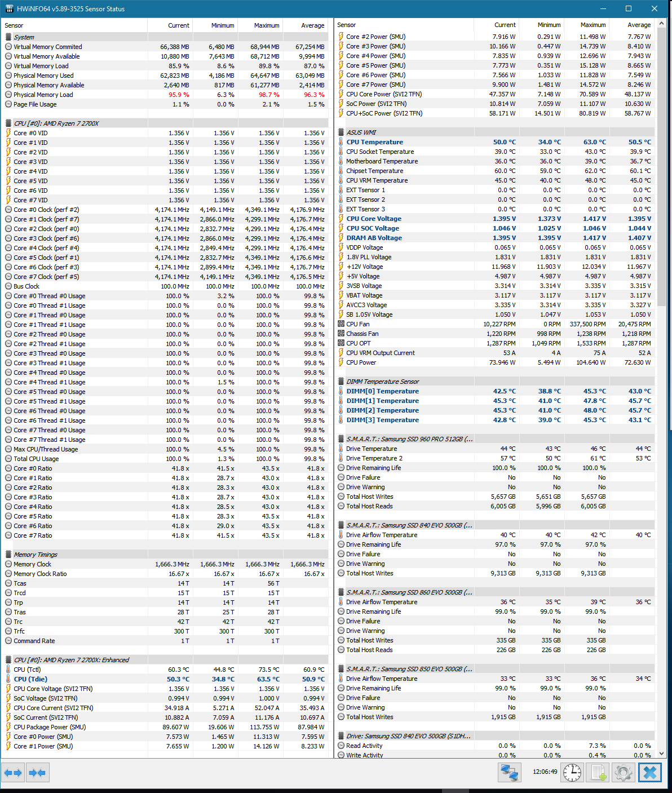672x793 pixels.
Task: Click the lightning icon beside CPU Power
Action: pos(341,362)
